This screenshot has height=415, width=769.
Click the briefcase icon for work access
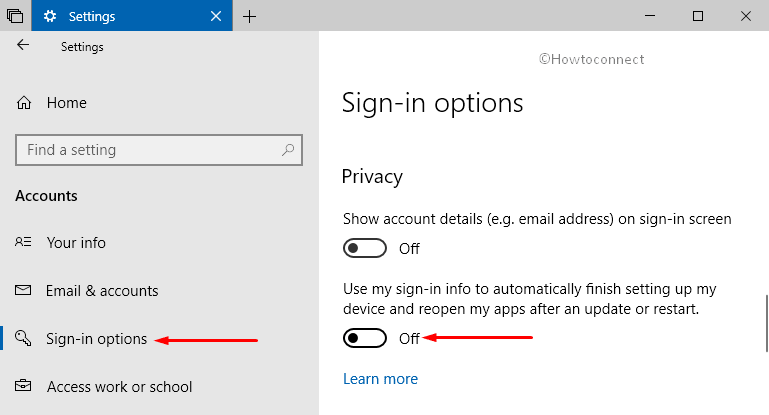(x=23, y=386)
